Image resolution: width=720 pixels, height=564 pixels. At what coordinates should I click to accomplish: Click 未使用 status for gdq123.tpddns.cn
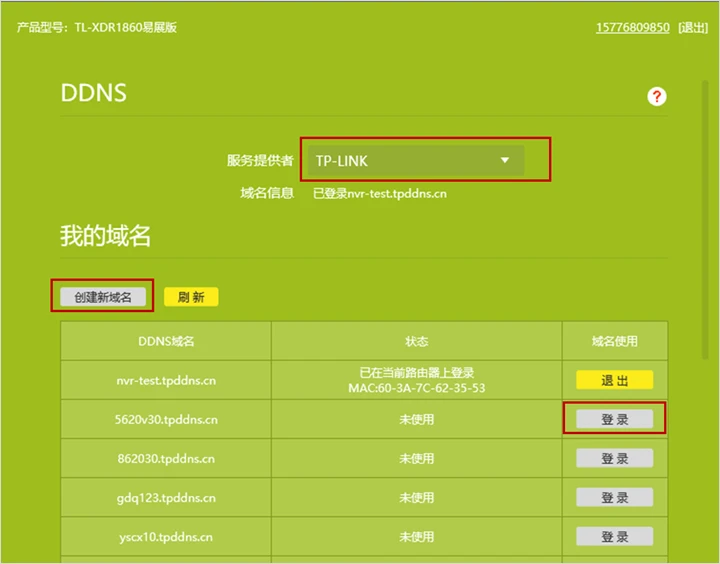point(416,497)
